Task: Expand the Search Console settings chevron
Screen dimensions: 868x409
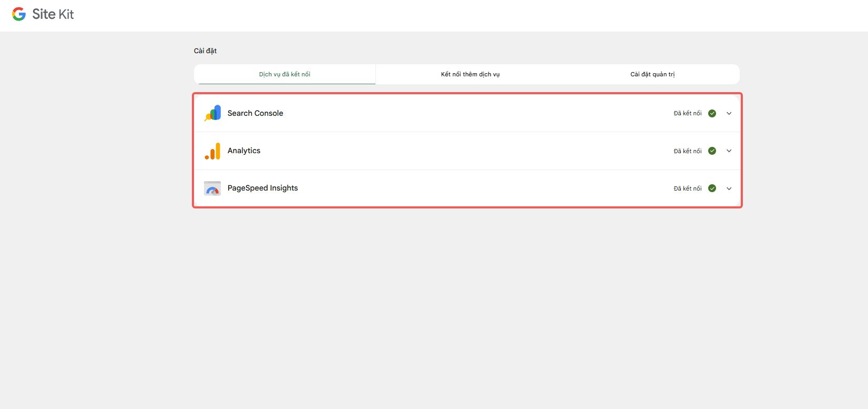Action: tap(729, 113)
